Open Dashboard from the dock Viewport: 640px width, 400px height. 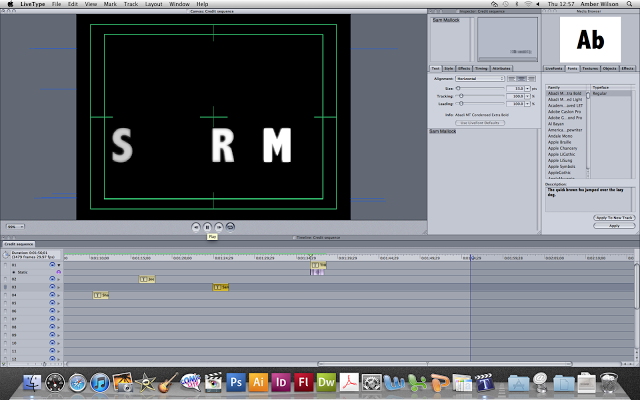point(55,383)
